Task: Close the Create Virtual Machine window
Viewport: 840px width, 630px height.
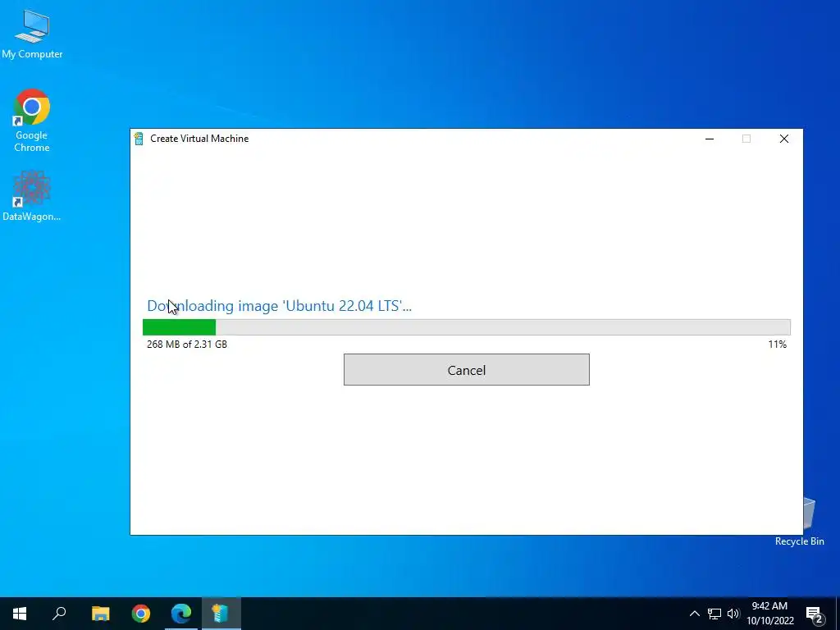Action: (x=783, y=139)
